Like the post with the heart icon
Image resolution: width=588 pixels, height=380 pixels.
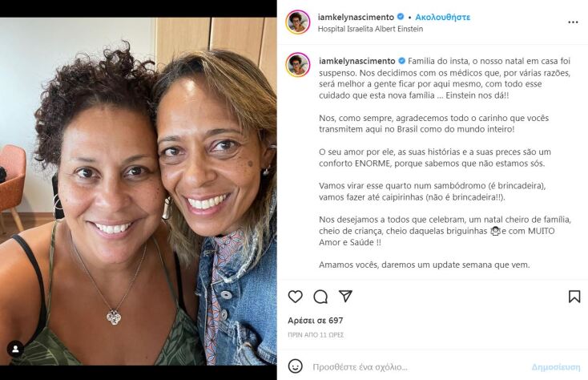pos(295,297)
